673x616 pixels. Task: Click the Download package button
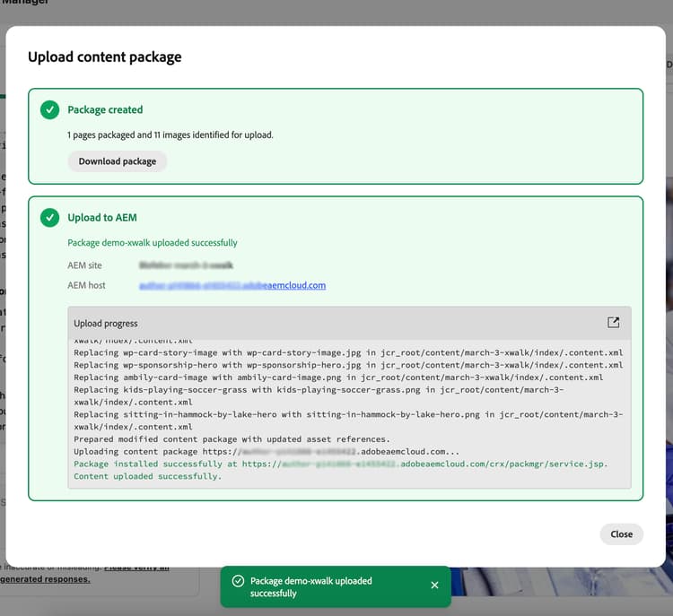[x=118, y=161]
